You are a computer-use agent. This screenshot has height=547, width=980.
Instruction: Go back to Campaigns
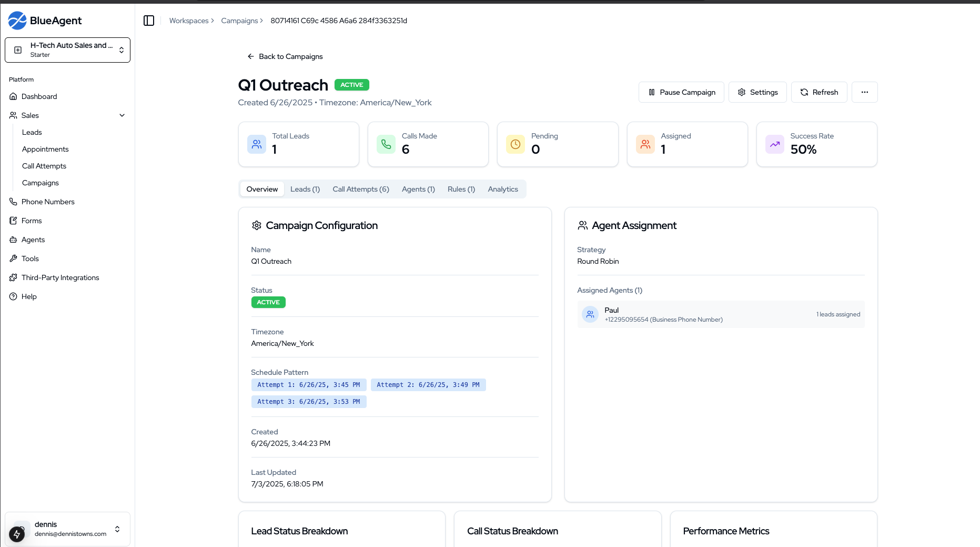[285, 56]
